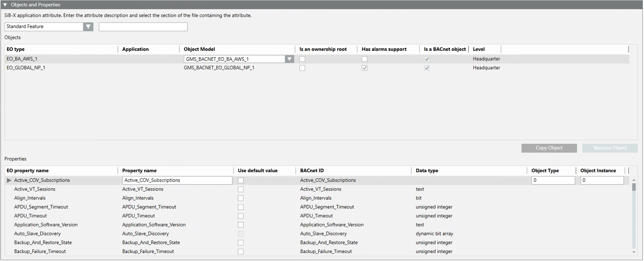Screen dimensions: 644x261
Task: Click the Object Type input field
Action: (x=553, y=180)
